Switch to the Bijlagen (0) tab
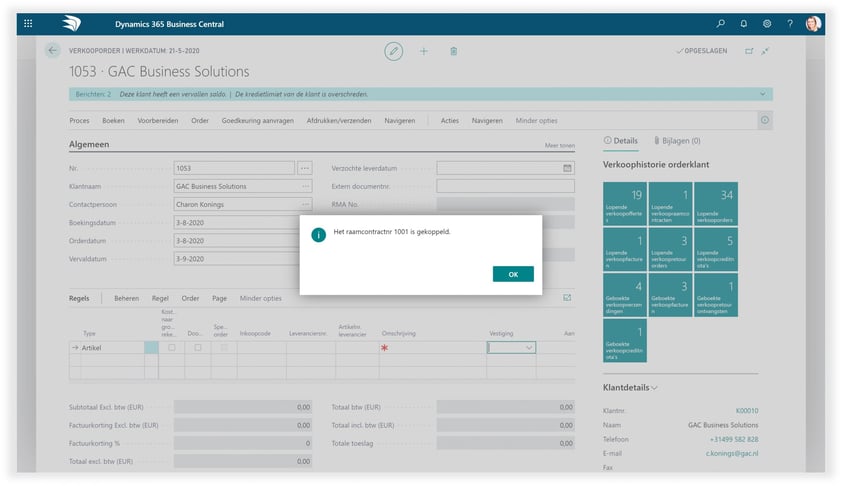This screenshot has height=486, width=842. [x=677, y=141]
